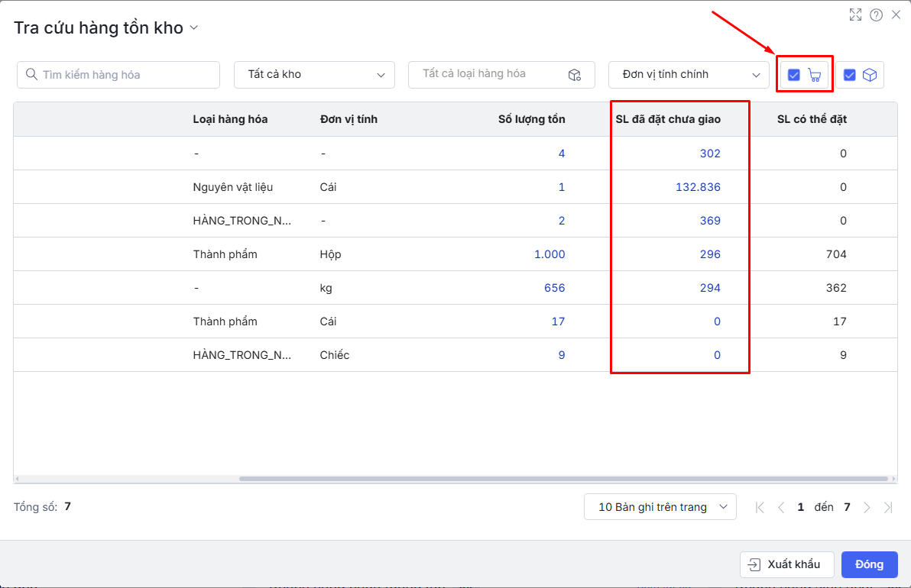911x588 pixels.
Task: Uncheck the checkbox beside the box icon
Action: tap(849, 75)
